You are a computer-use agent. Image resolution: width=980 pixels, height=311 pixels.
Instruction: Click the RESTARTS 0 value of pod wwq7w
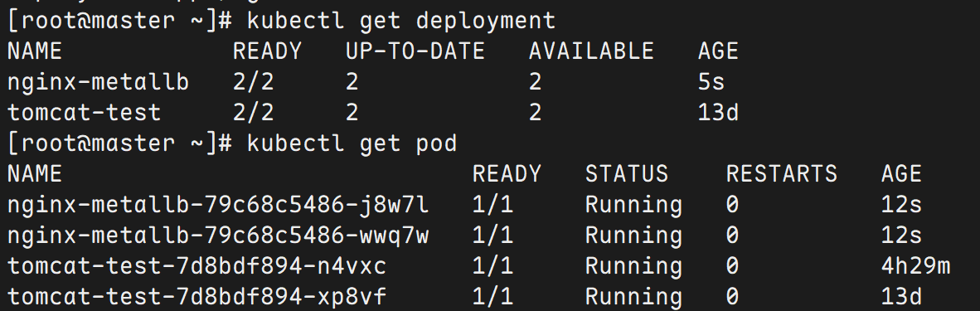point(732,236)
